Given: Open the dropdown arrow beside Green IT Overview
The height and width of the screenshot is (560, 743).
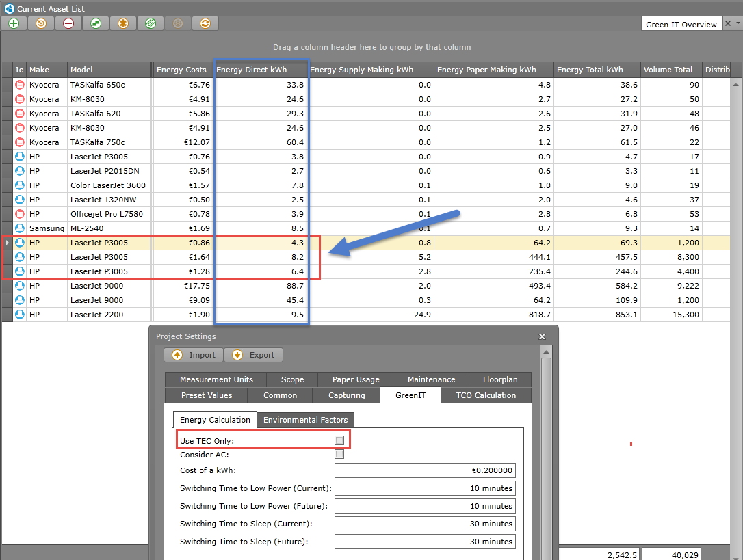Looking at the screenshot, I should coord(738,23).
